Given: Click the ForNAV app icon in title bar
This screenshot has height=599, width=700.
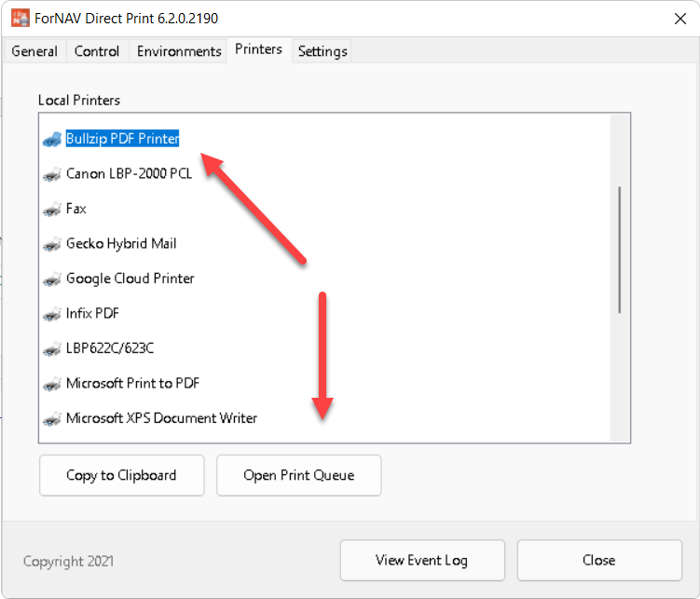Looking at the screenshot, I should pos(21,19).
